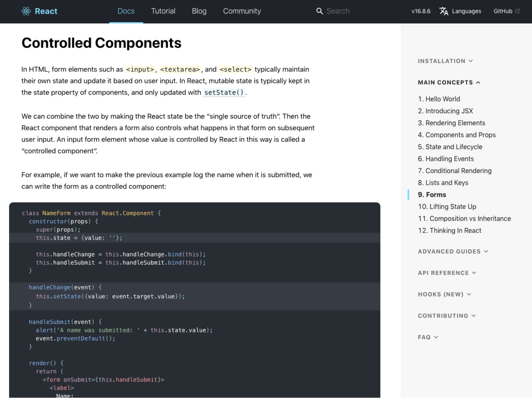Image resolution: width=532 pixels, height=400 pixels.
Task: Click the React atom logo icon
Action: [x=26, y=11]
